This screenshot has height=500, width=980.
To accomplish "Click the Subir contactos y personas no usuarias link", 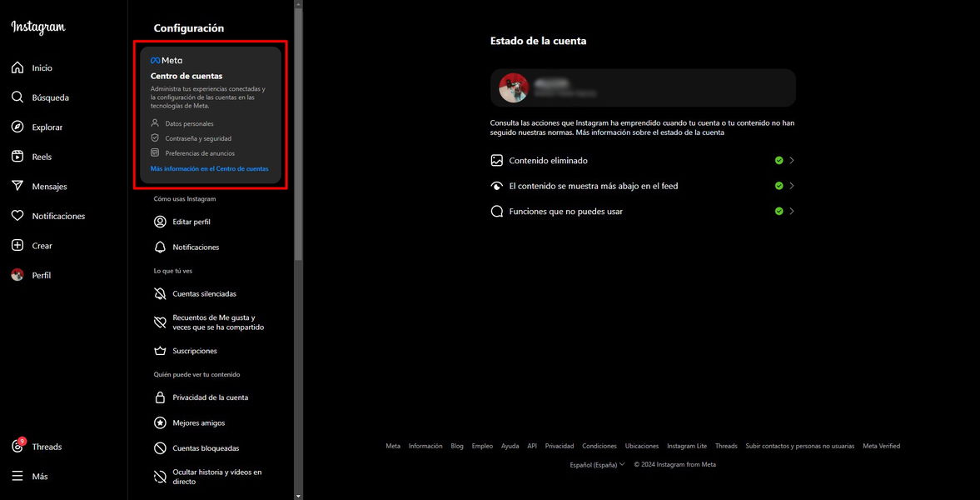I will pos(800,446).
